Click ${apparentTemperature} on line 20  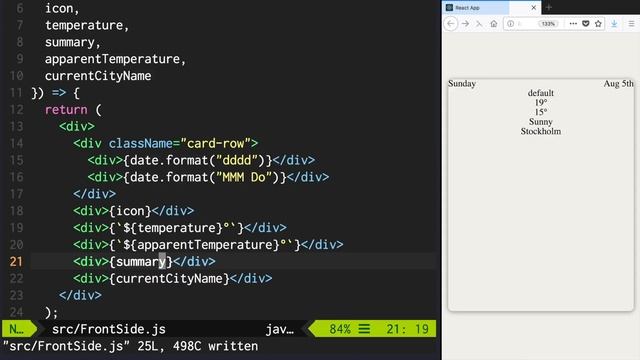(201, 245)
